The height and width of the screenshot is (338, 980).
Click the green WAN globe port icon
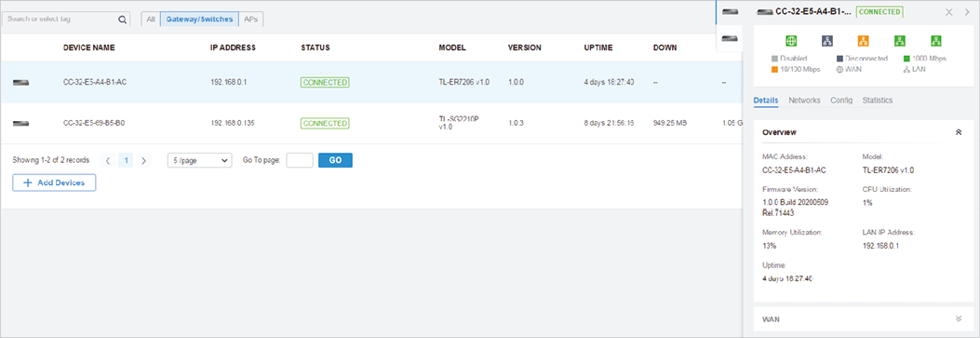(x=791, y=41)
